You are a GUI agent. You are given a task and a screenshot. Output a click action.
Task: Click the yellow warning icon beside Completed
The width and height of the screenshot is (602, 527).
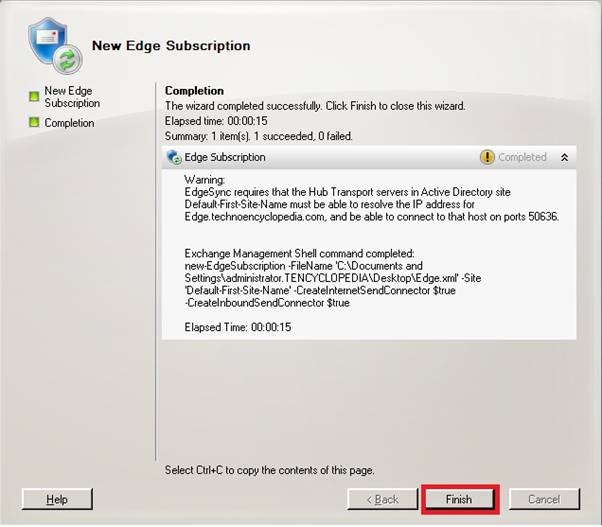coord(487,157)
